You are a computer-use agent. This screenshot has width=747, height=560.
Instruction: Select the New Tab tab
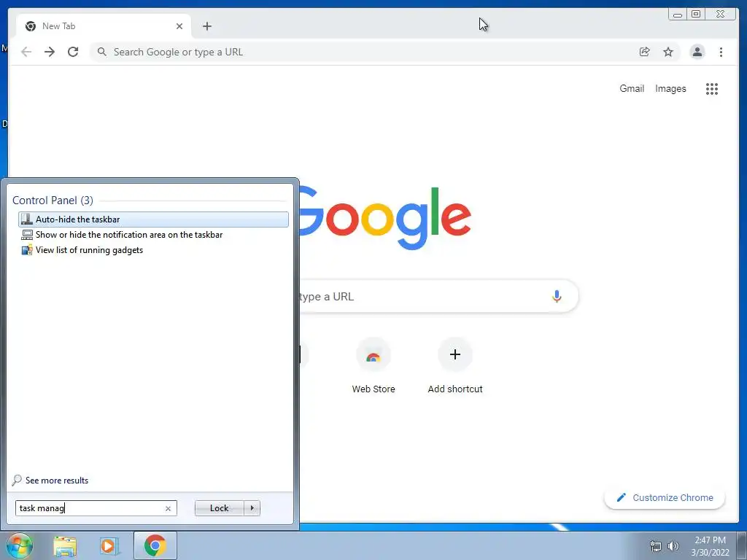click(x=104, y=26)
